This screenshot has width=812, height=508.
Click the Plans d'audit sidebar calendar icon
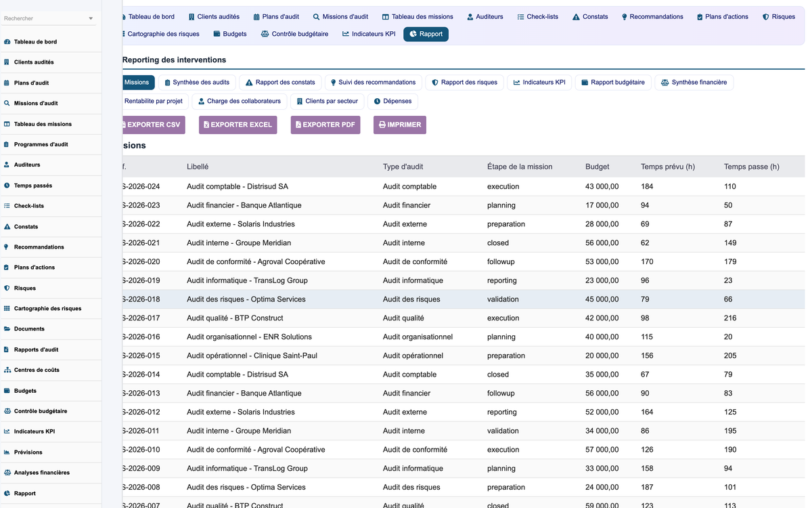tap(7, 83)
